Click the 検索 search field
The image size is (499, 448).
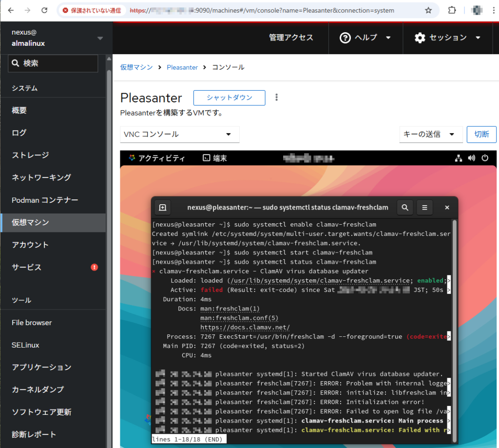pyautogui.click(x=53, y=63)
